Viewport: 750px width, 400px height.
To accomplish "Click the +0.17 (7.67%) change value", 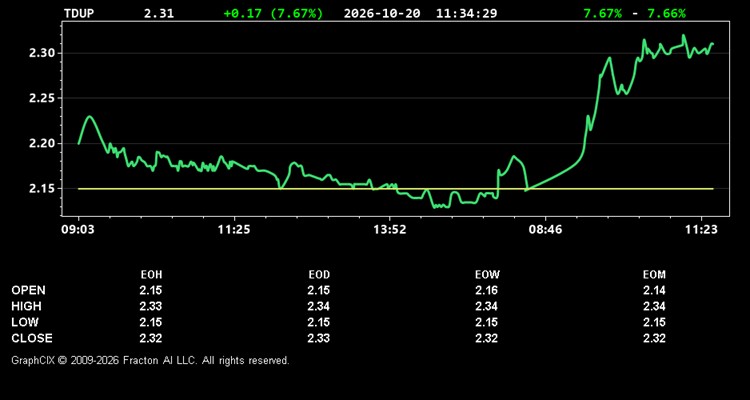I will tap(273, 13).
